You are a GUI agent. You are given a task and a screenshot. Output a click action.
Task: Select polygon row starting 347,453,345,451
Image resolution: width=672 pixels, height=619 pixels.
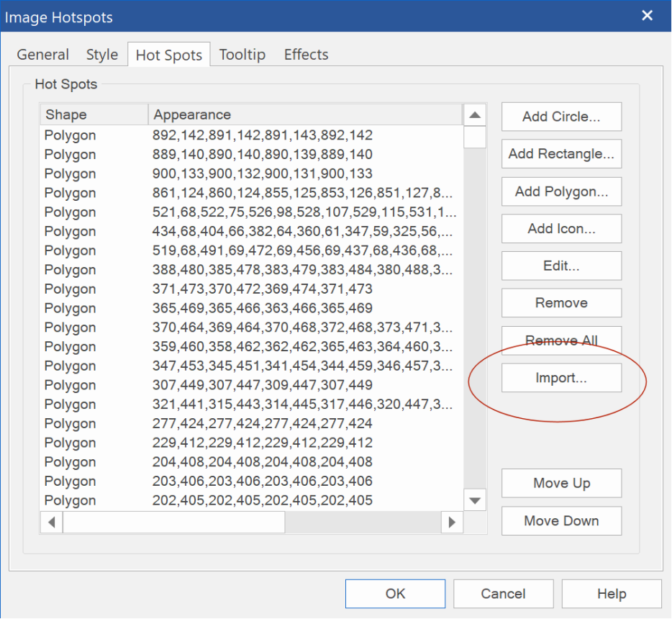click(x=252, y=366)
